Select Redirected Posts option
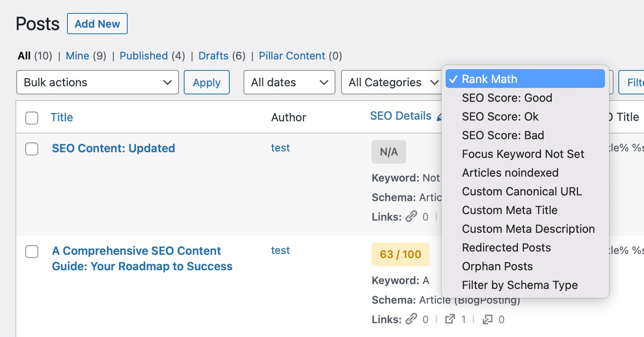644x337 pixels. (x=525, y=247)
